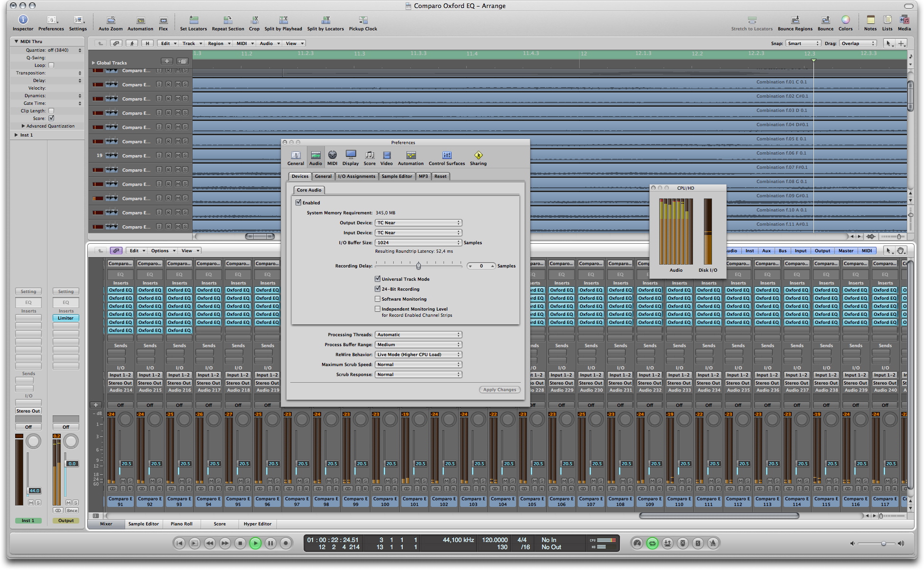Click the Limiter insert on Output strip
Image resolution: width=924 pixels, height=570 pixels.
point(66,318)
